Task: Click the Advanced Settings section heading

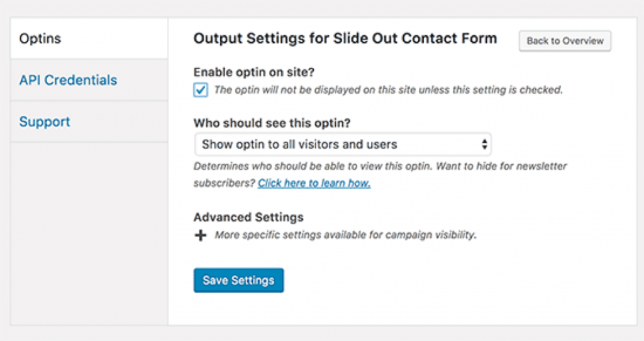Action: point(248,217)
